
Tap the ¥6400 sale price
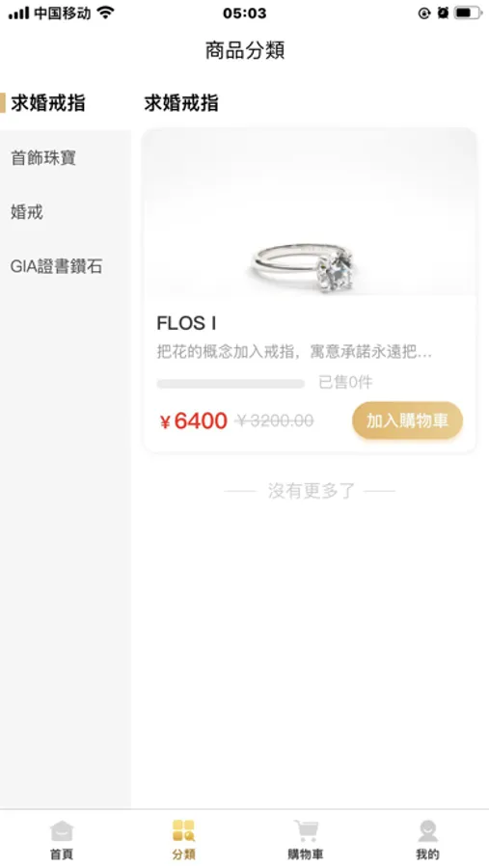(193, 421)
